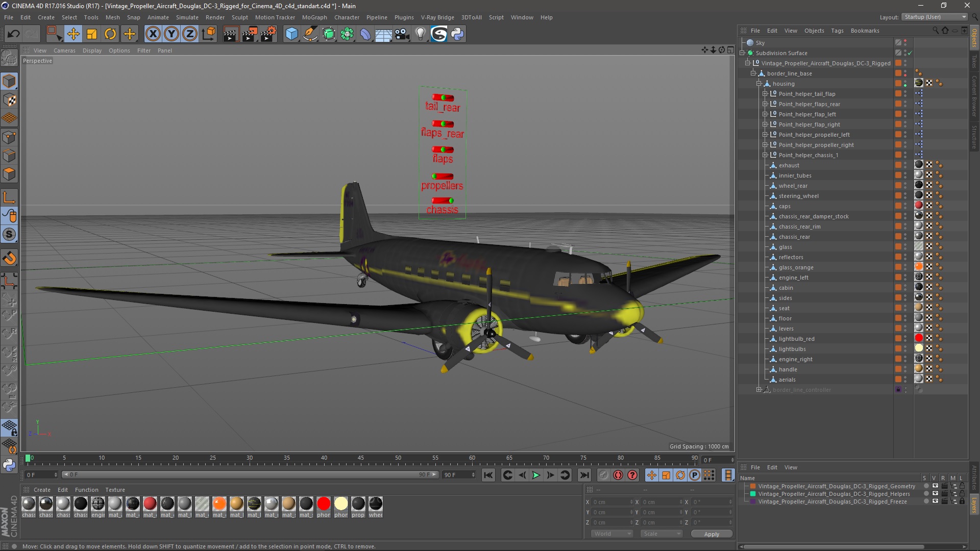The width and height of the screenshot is (980, 551).
Task: Go to start of timeline
Action: coord(488,475)
